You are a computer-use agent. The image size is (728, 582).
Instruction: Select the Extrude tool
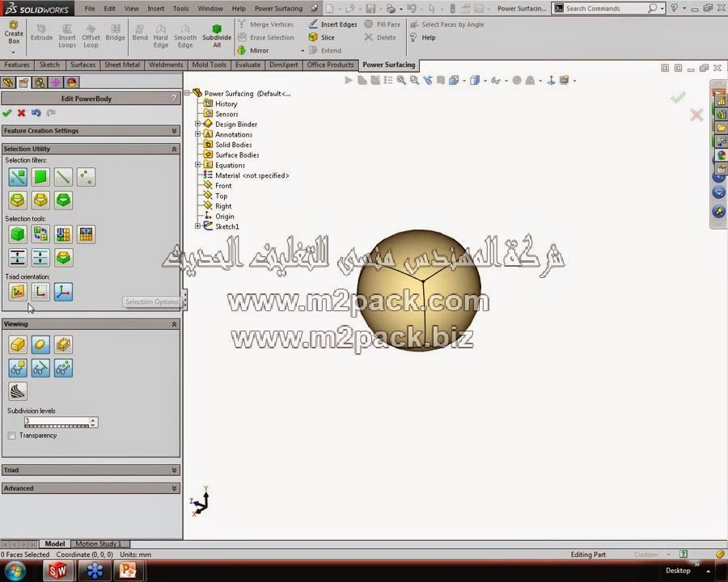click(41, 33)
